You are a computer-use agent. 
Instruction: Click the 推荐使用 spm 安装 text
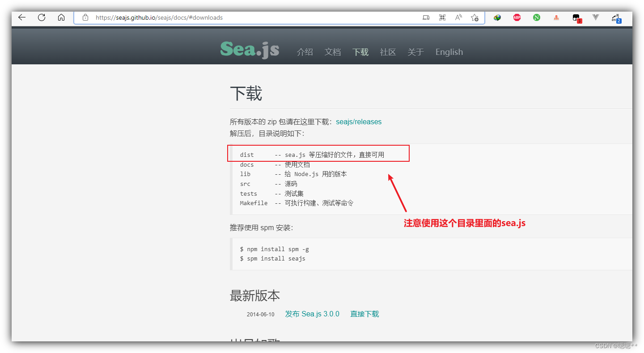(262, 227)
